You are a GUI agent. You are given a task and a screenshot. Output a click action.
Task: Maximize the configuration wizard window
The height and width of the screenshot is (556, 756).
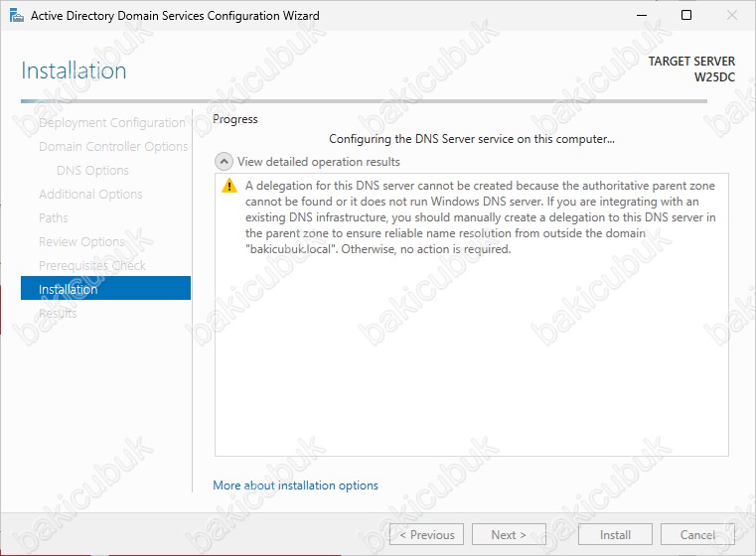click(686, 16)
